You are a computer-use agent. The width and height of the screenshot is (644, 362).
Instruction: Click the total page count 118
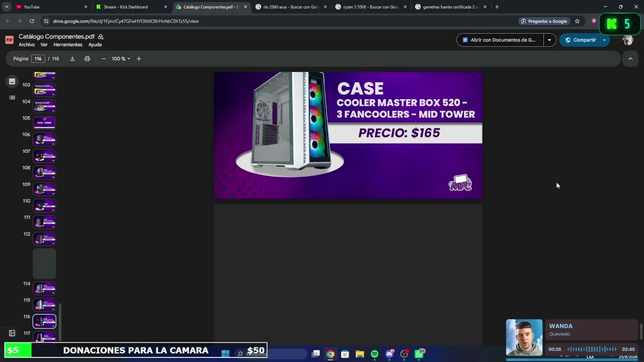(55, 59)
